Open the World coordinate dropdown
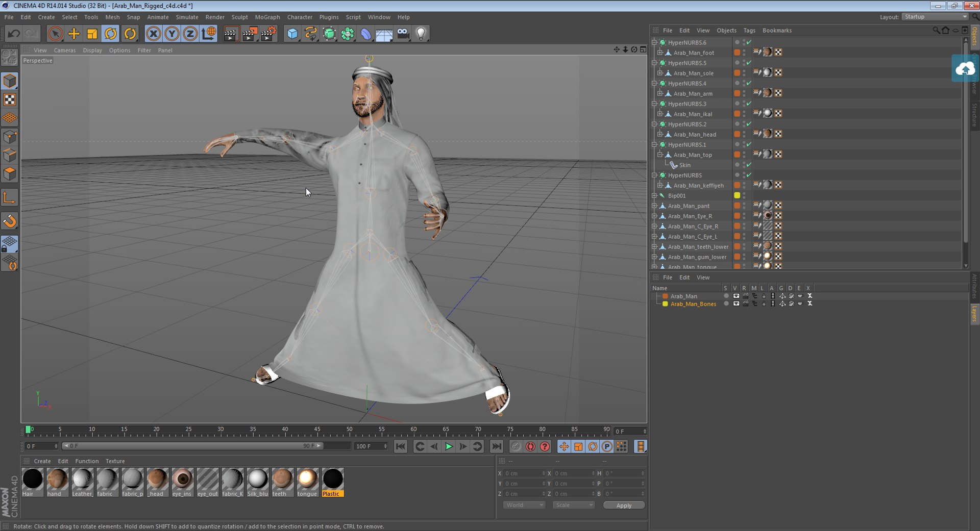This screenshot has width=980, height=531. pyautogui.click(x=524, y=505)
